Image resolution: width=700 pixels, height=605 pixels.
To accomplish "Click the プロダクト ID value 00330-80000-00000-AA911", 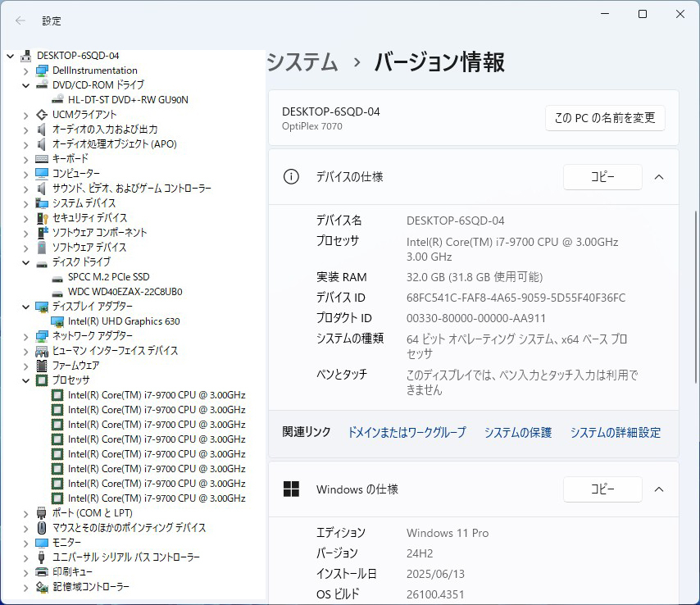I will pos(476,318).
